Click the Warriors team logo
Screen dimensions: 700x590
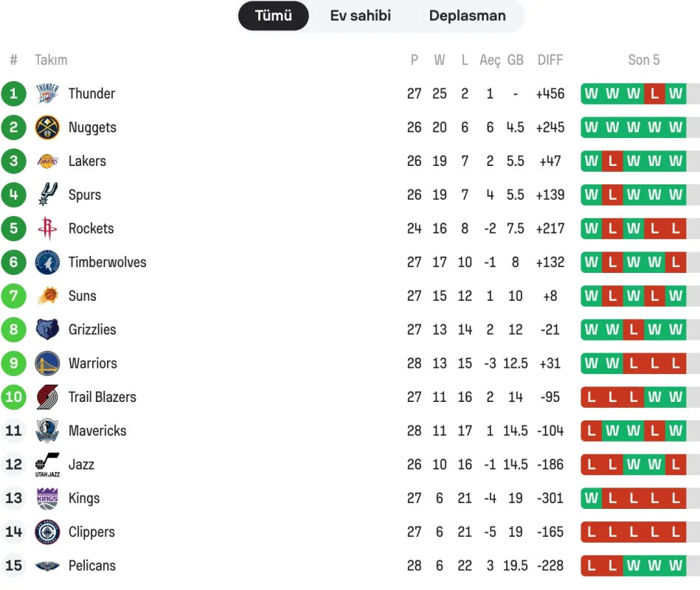[x=47, y=364]
